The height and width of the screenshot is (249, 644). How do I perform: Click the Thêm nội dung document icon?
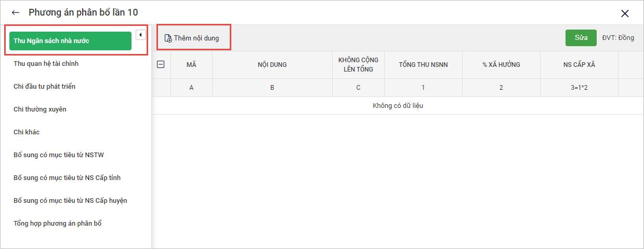click(x=168, y=38)
